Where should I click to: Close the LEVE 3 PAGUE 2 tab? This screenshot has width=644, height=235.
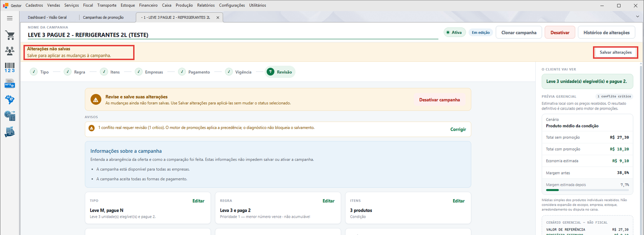tap(218, 17)
